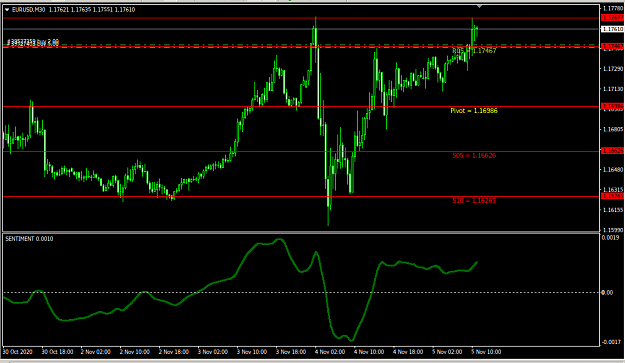This screenshot has width=625, height=363.
Task: Click the R05 = 1.17467 label
Action: 474,51
